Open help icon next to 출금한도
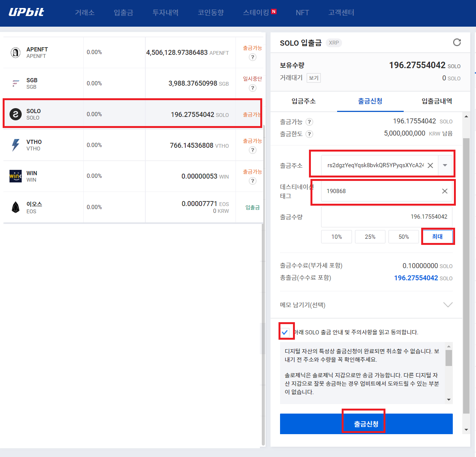 pos(310,134)
